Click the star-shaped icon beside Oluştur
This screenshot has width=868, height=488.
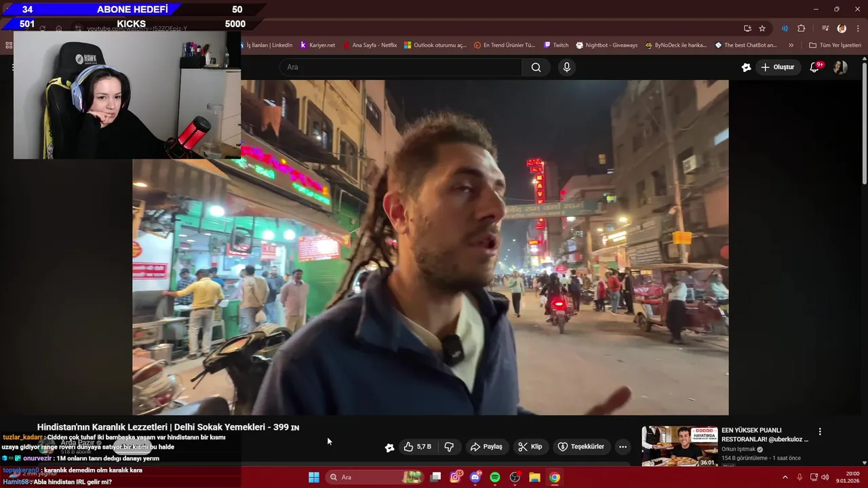click(746, 67)
